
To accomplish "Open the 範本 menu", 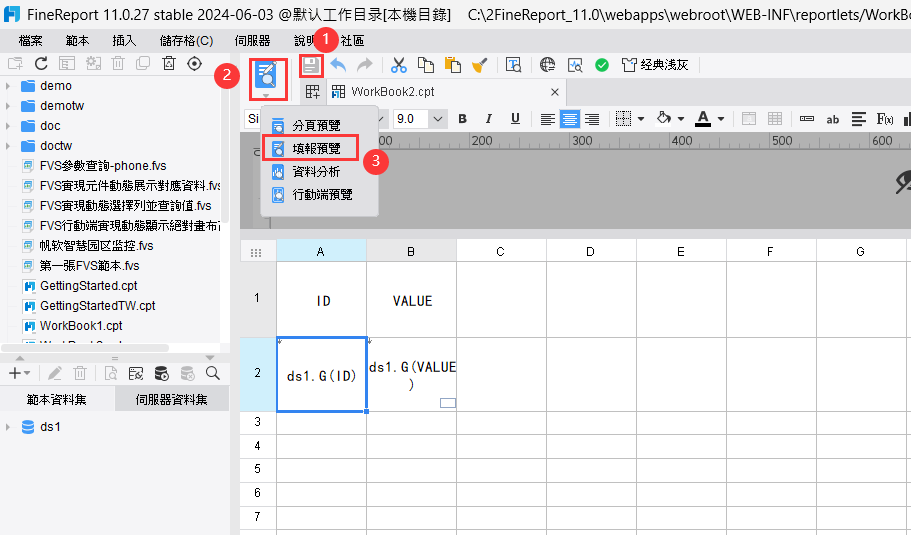I will pyautogui.click(x=77, y=41).
